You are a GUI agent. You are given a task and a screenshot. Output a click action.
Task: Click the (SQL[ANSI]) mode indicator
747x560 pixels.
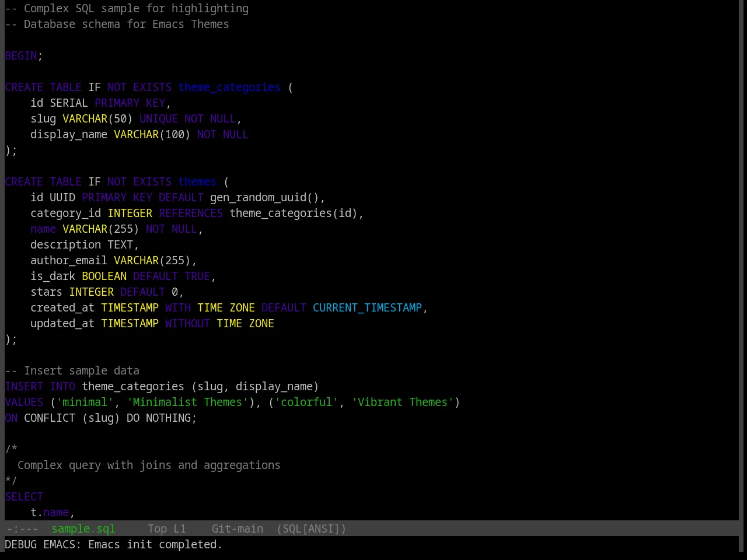(x=311, y=528)
